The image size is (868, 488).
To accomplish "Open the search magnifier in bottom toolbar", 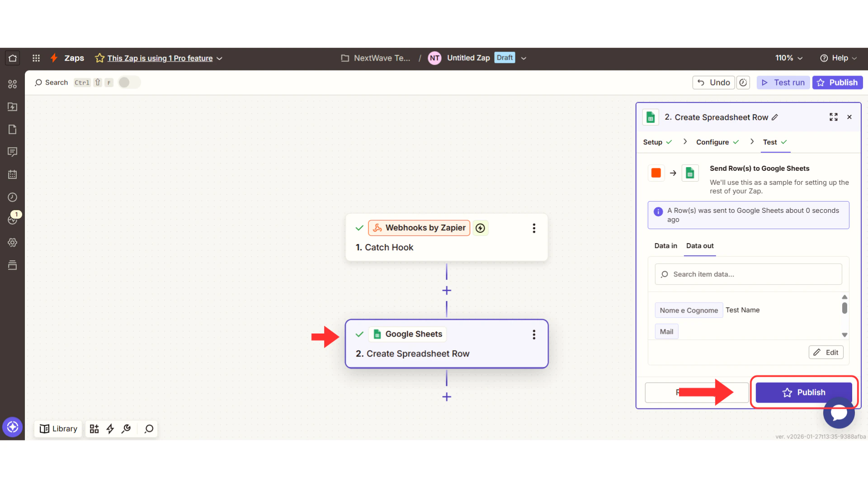I will (148, 428).
